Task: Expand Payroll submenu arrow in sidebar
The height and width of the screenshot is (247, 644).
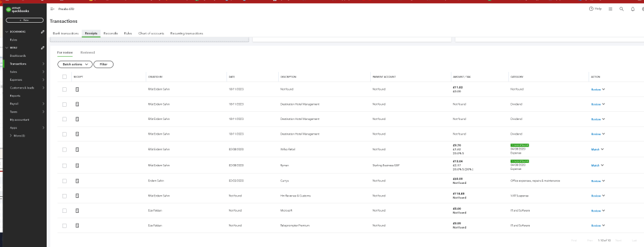Action: click(44, 104)
